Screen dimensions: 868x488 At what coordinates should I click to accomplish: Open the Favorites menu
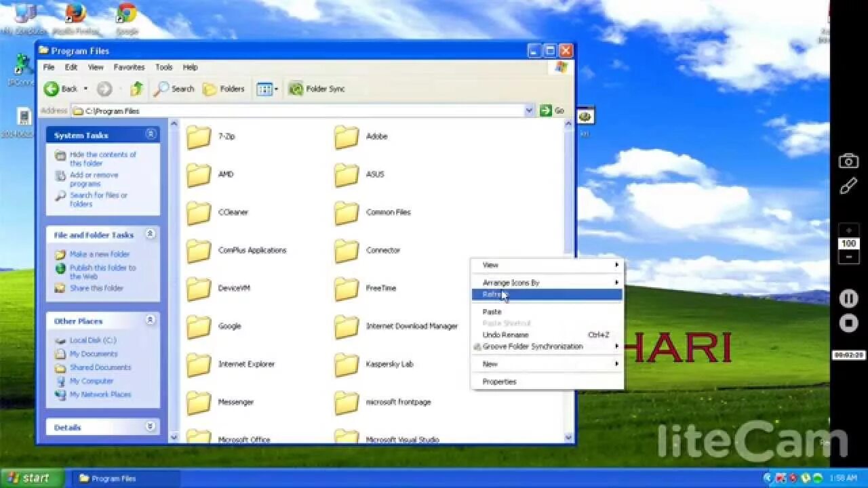[129, 67]
